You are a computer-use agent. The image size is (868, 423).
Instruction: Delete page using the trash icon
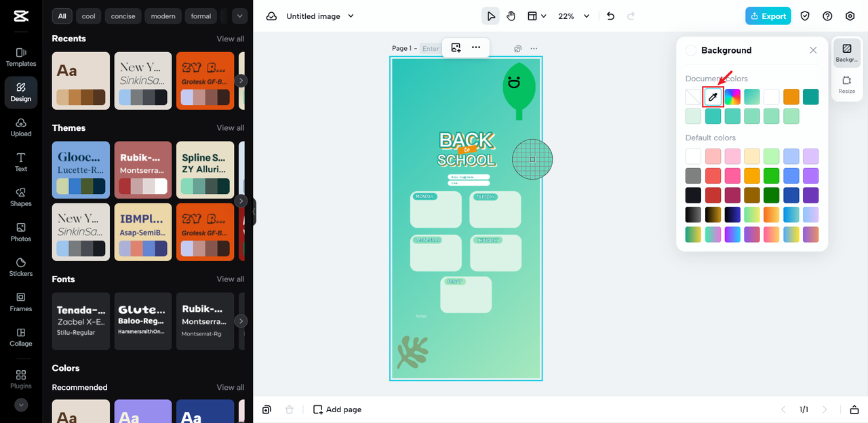point(290,409)
